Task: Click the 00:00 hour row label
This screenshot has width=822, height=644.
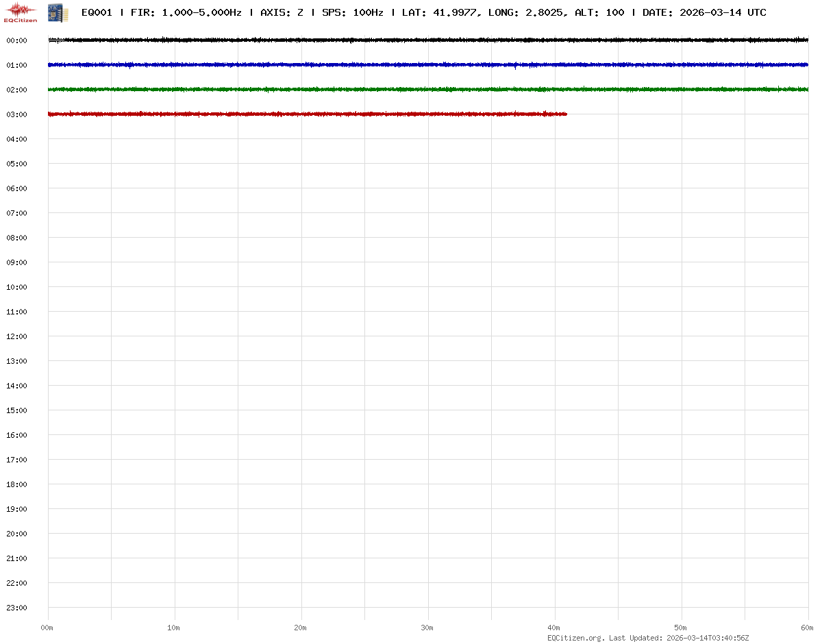Action: [x=16, y=40]
